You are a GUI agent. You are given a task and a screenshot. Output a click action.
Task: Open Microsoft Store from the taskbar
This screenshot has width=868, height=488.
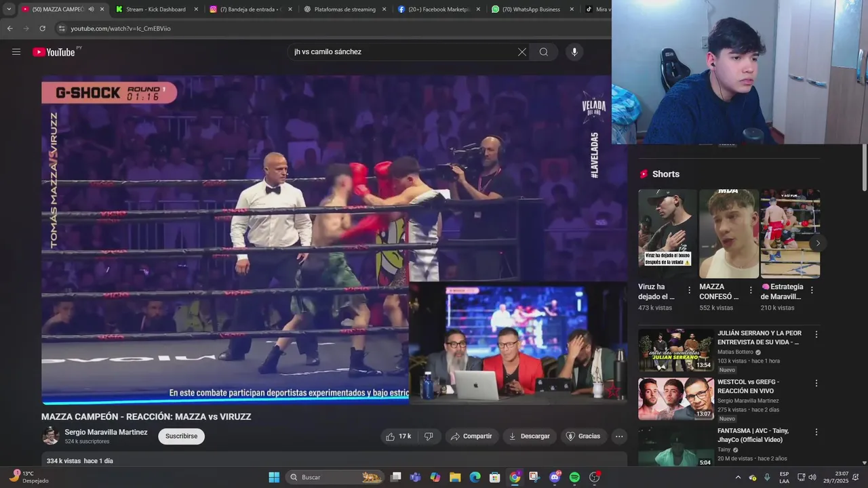tap(495, 477)
